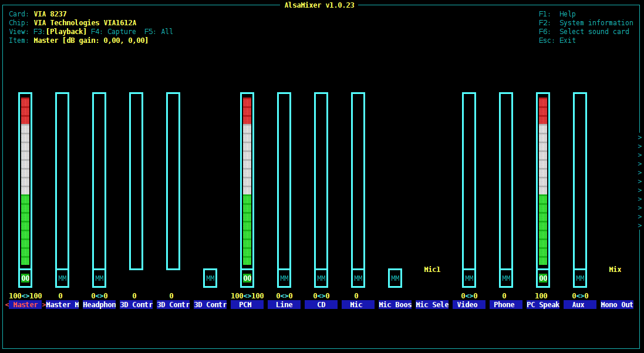
Task: Mute the PCM channel
Action: tap(247, 278)
